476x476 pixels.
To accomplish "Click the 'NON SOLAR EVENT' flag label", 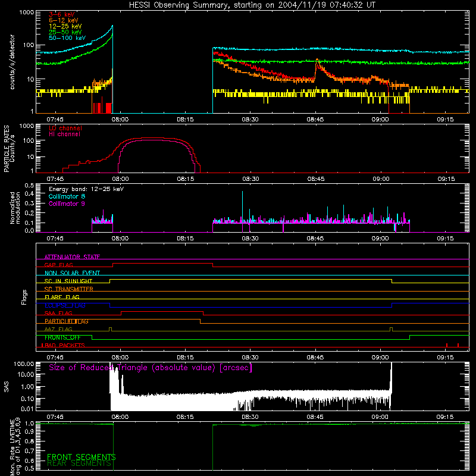I will pyautogui.click(x=72, y=273).
